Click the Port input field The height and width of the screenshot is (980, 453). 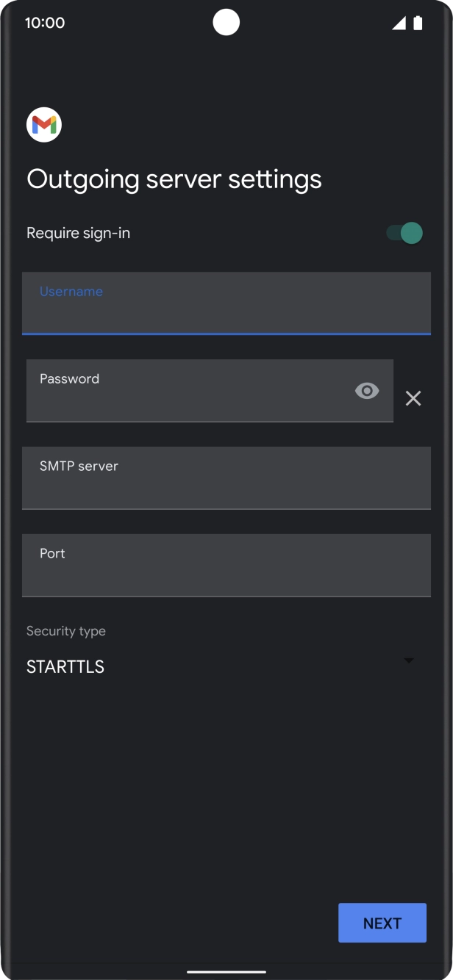[x=226, y=566]
